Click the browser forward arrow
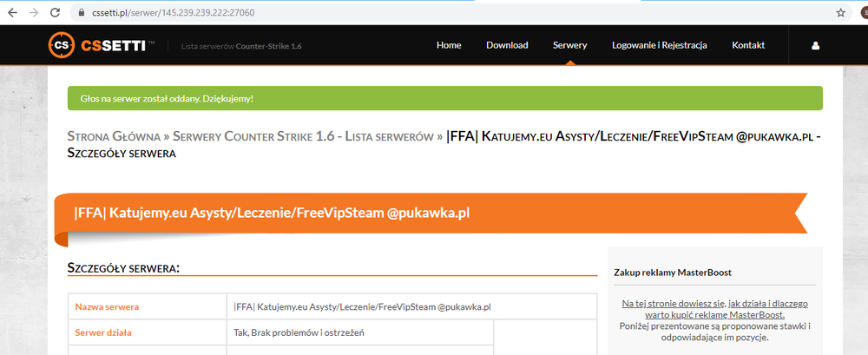Image resolution: width=868 pixels, height=355 pixels. click(34, 12)
